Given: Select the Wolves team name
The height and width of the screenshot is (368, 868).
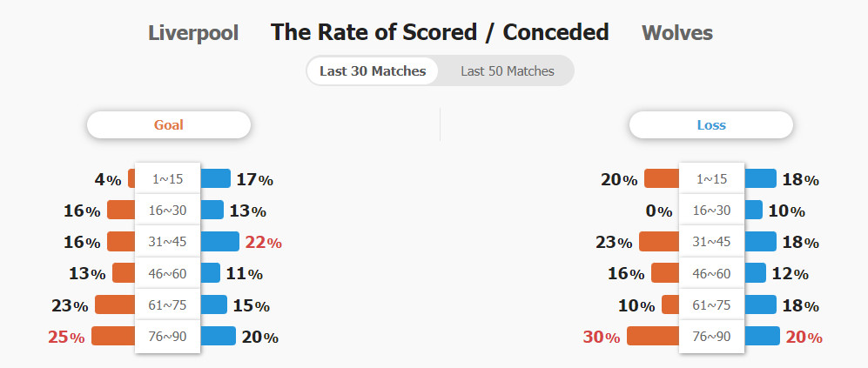Looking at the screenshot, I should (677, 33).
